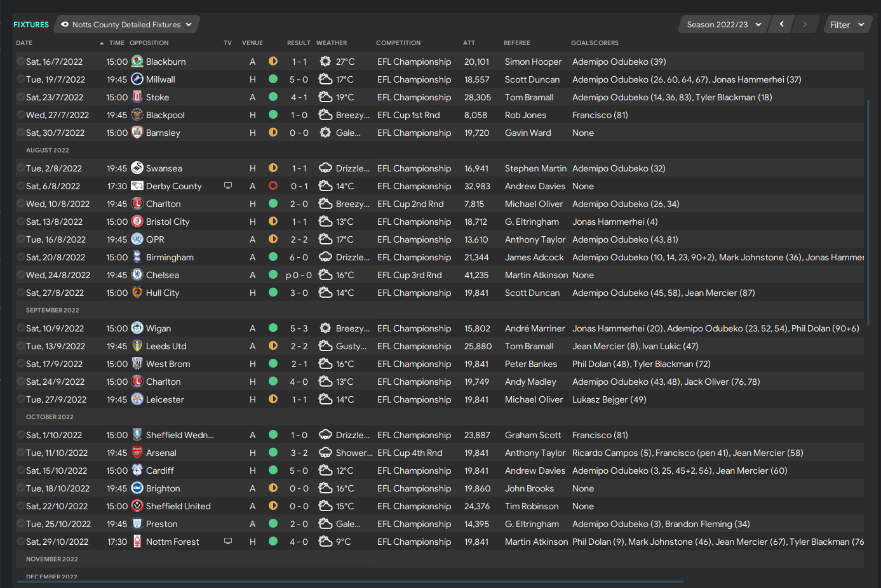Click the OCTOBER 2022 month separator

[50, 417]
